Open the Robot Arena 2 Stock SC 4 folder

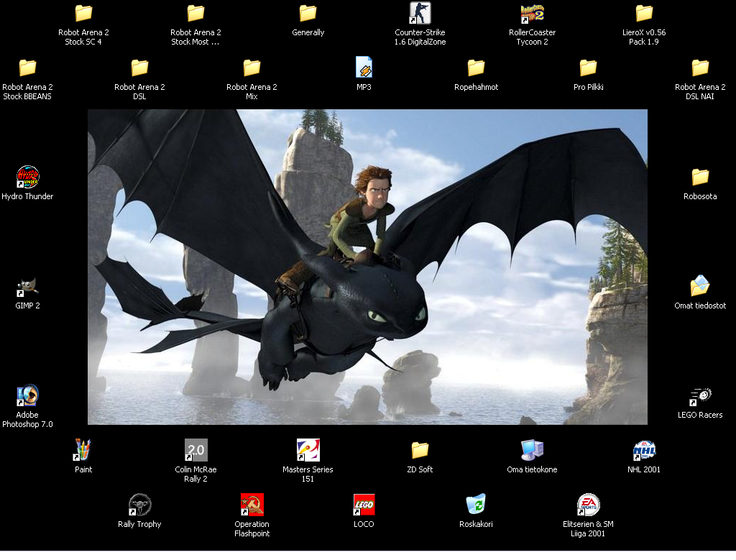[x=83, y=13]
